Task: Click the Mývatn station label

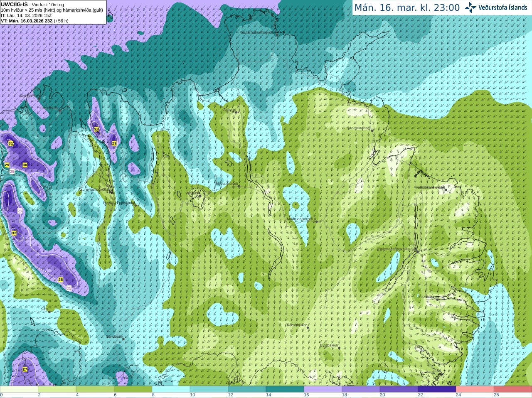Action: pos(193,193)
